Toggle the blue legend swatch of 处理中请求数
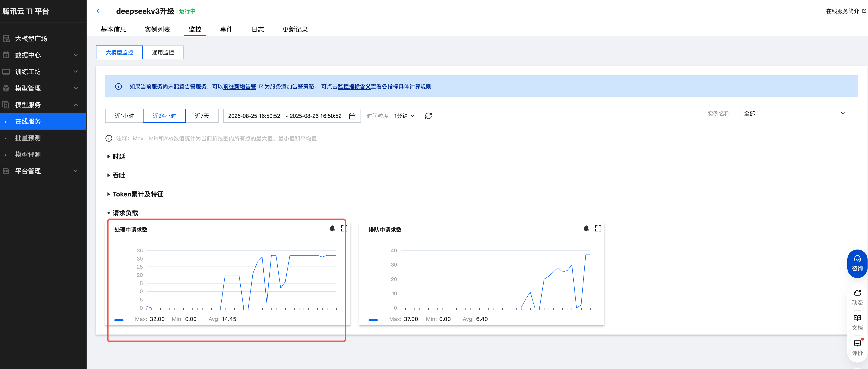 click(x=119, y=319)
